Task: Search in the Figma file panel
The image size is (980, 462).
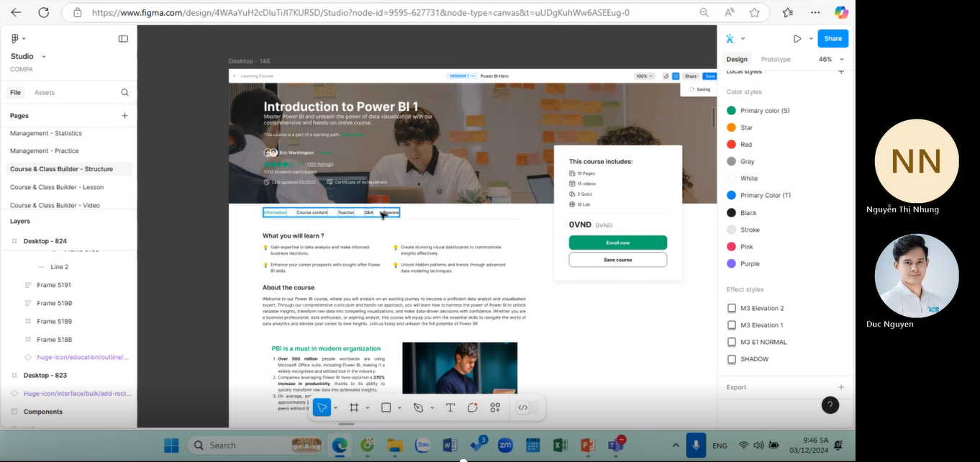Action: pyautogui.click(x=124, y=92)
